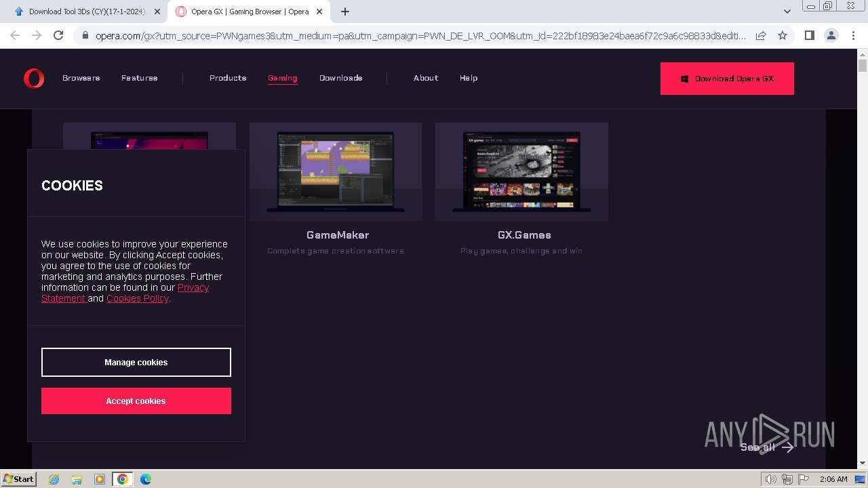The image size is (868, 488).
Task: Click the page vertical scrollbar thumb
Action: pos(863,65)
